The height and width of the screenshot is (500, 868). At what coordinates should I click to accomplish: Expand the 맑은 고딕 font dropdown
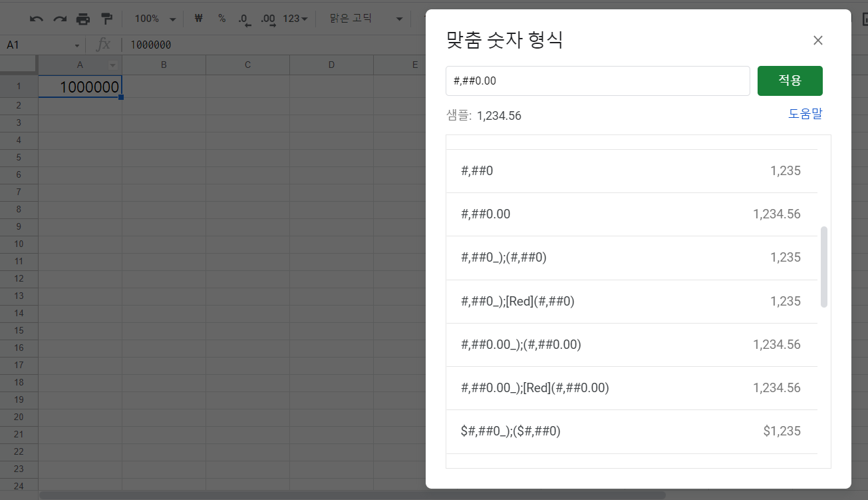366,19
